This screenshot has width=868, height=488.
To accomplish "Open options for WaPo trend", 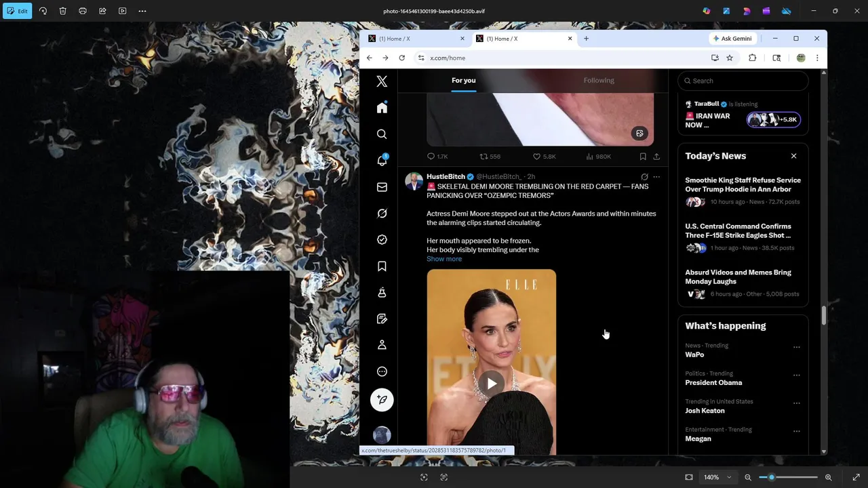I will [x=797, y=347].
